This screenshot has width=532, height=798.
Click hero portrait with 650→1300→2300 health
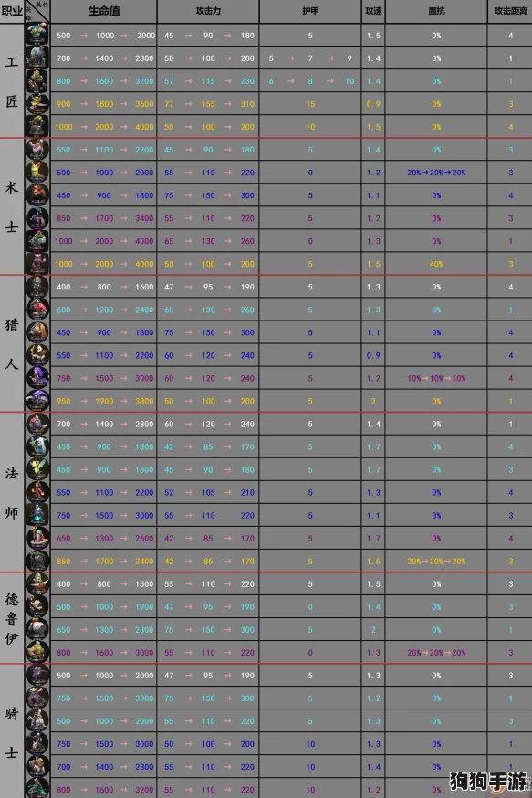pos(37,630)
